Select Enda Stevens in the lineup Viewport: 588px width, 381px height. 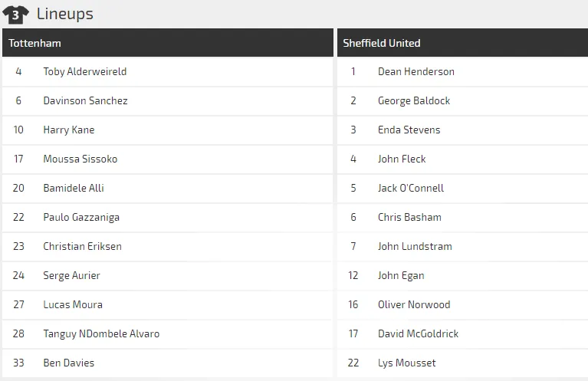coord(409,130)
